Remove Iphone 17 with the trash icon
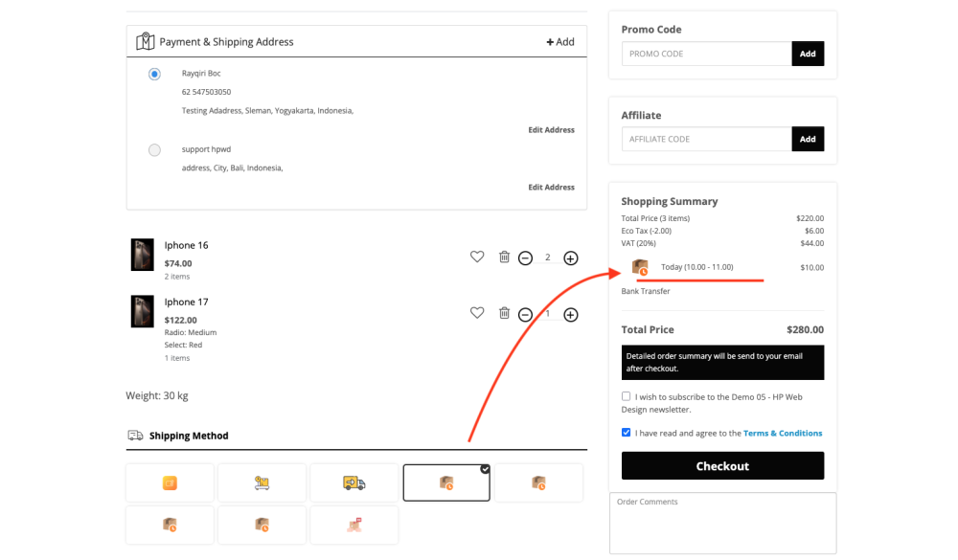This screenshot has height=560, width=958. click(x=504, y=313)
